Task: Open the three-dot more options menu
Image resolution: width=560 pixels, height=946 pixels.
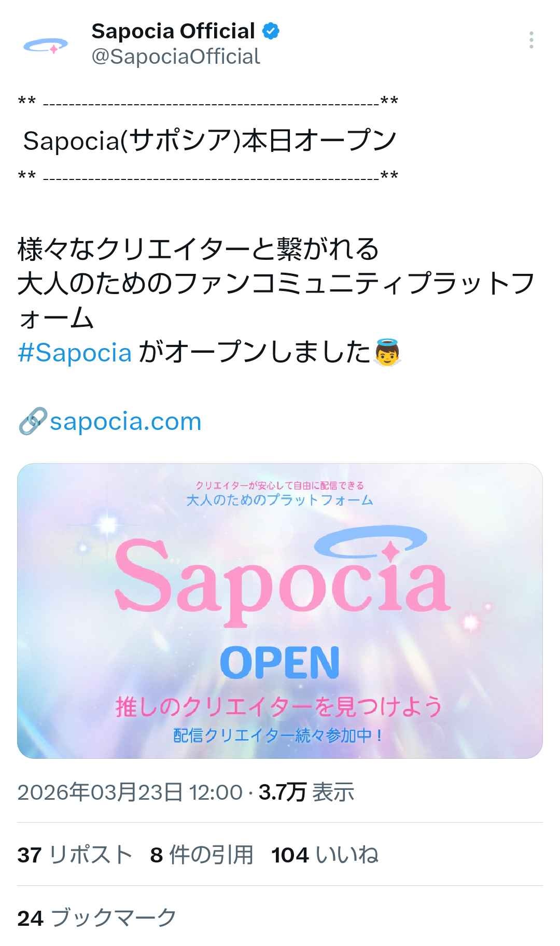Action: tap(531, 40)
